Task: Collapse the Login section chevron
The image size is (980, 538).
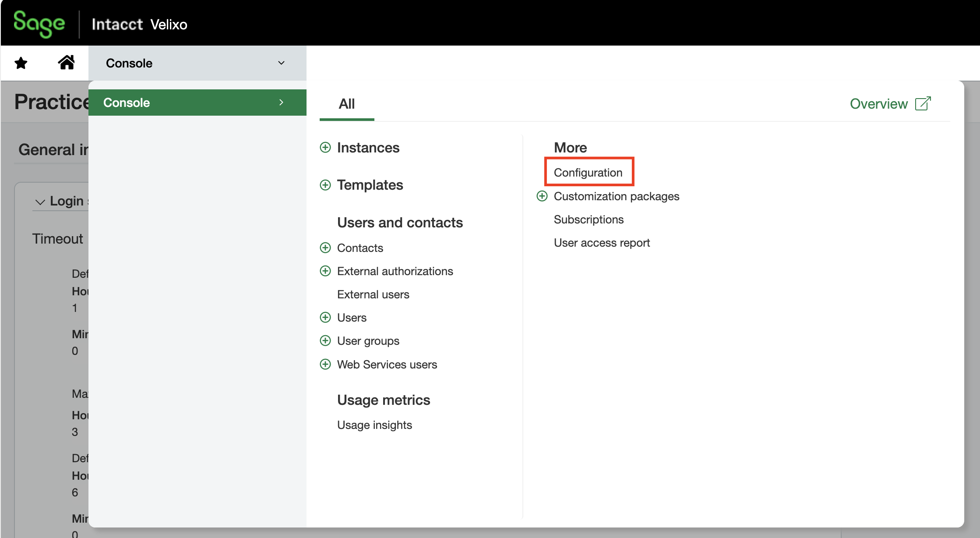Action: click(x=40, y=202)
